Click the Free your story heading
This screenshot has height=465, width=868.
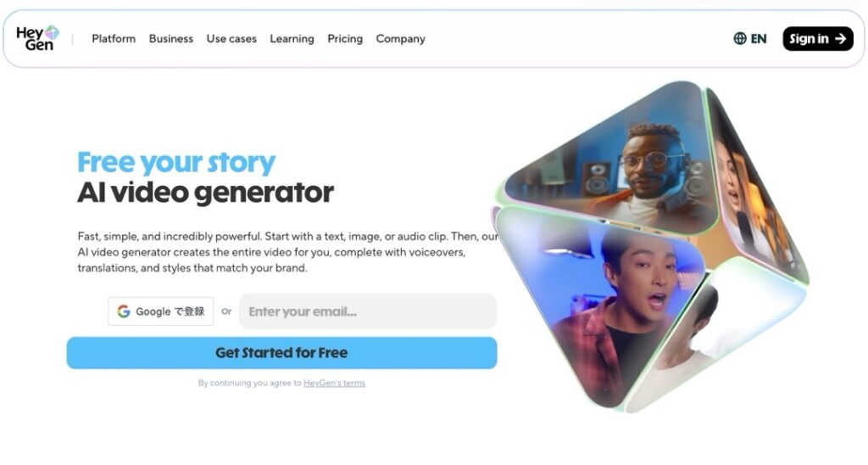(176, 163)
